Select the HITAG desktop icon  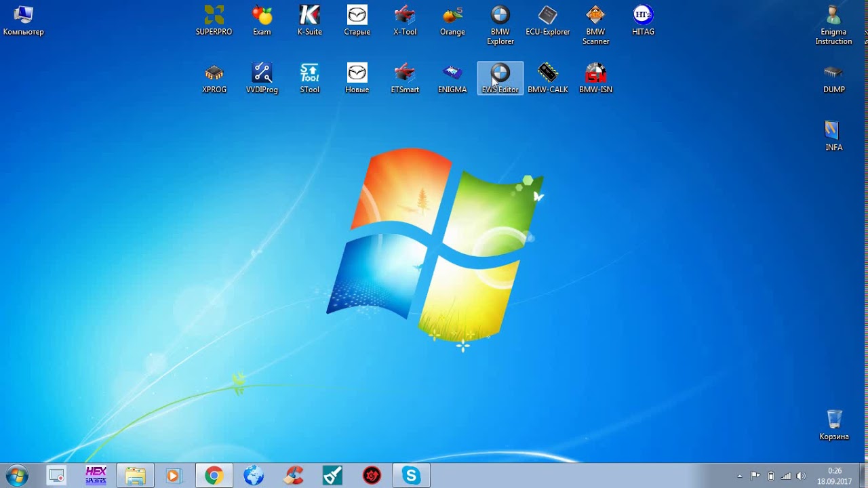pyautogui.click(x=643, y=21)
